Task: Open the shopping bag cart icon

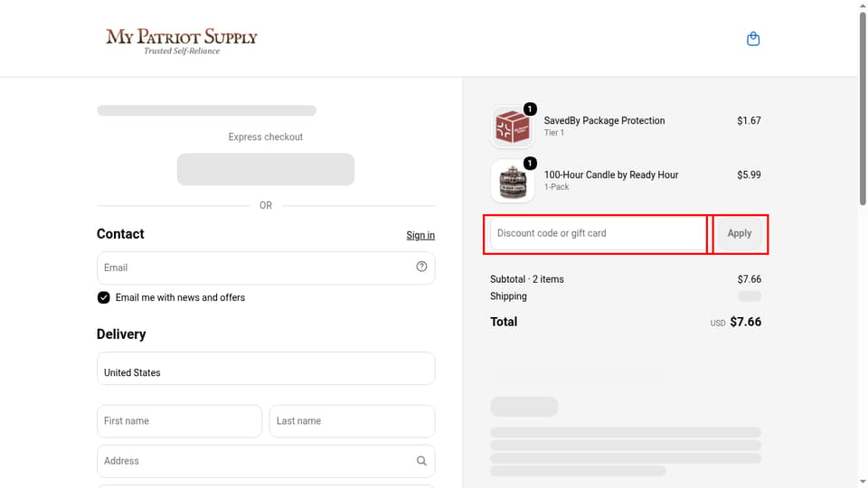Action: pyautogui.click(x=753, y=39)
